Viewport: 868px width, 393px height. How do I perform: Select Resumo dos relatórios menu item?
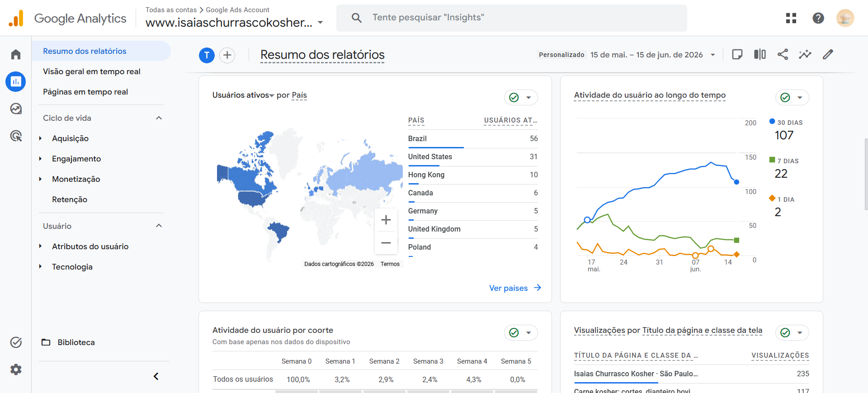101,51
